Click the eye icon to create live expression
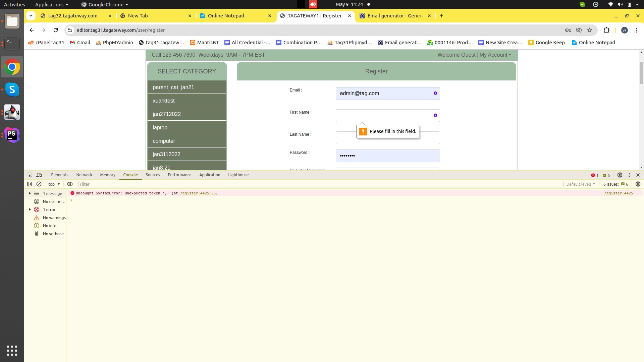Viewport: 644px width, 362px height. pos(70,184)
